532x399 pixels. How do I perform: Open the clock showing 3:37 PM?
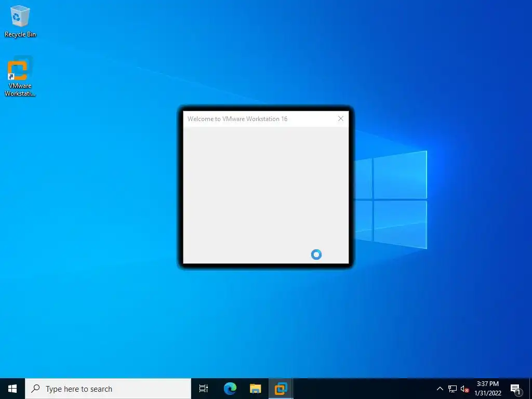tap(487, 389)
